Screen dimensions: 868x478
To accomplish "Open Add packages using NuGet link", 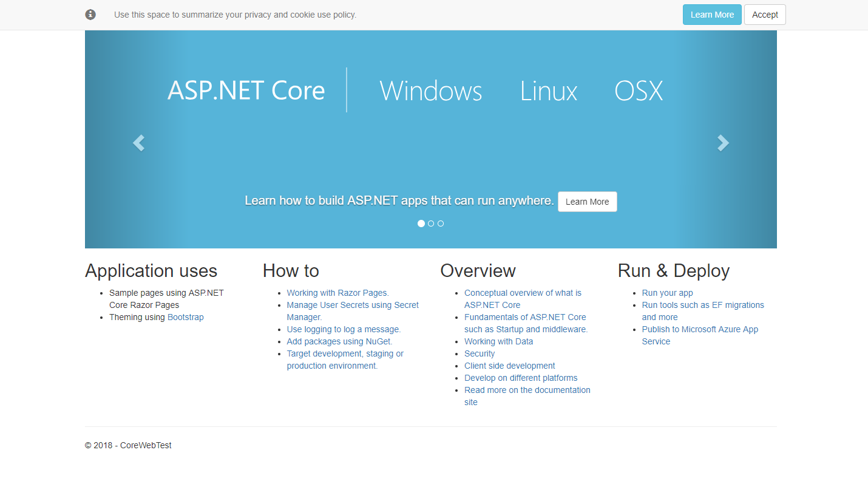I will point(339,341).
